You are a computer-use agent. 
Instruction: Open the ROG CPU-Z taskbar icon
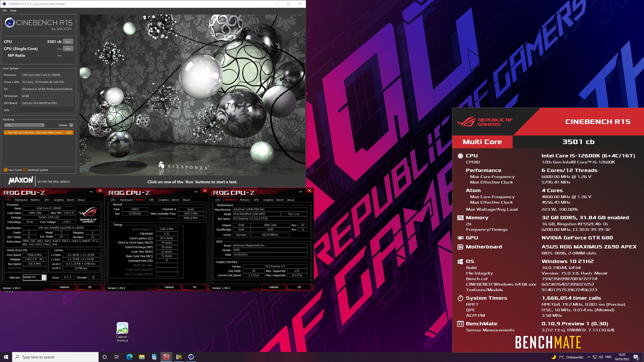167,357
